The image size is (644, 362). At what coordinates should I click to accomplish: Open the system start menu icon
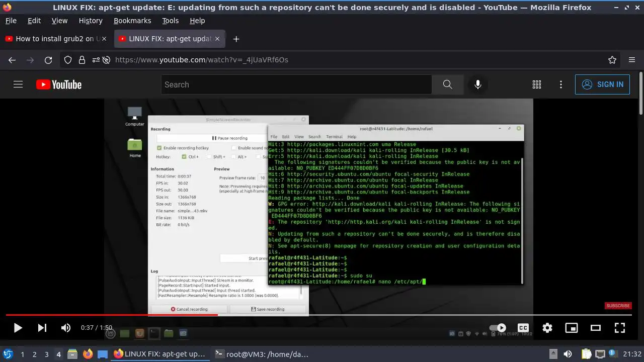click(x=8, y=354)
